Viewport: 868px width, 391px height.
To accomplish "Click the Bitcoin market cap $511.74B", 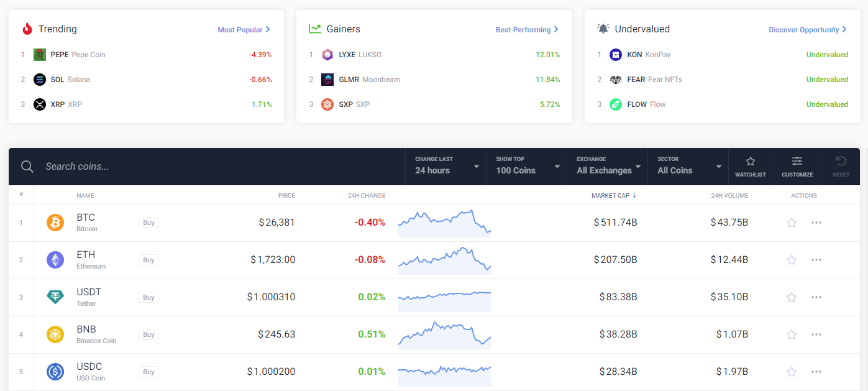I will [x=615, y=223].
